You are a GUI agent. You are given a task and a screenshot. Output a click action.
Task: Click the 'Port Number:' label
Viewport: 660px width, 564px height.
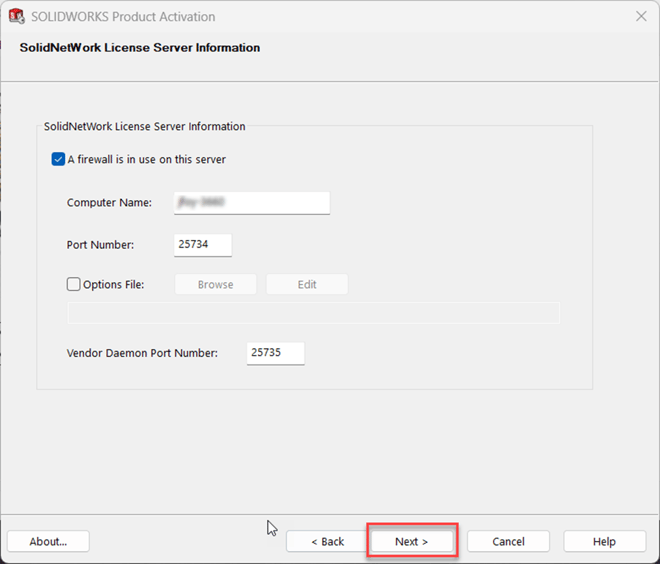(100, 245)
